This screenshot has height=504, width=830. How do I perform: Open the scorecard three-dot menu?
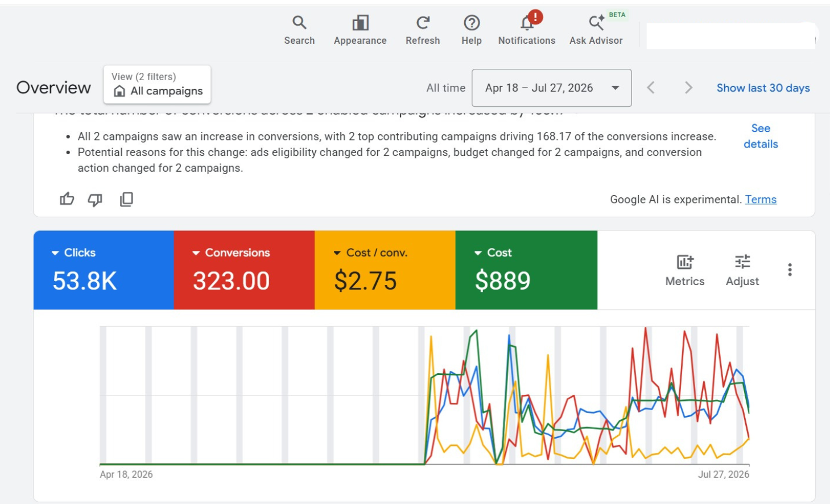(x=790, y=270)
